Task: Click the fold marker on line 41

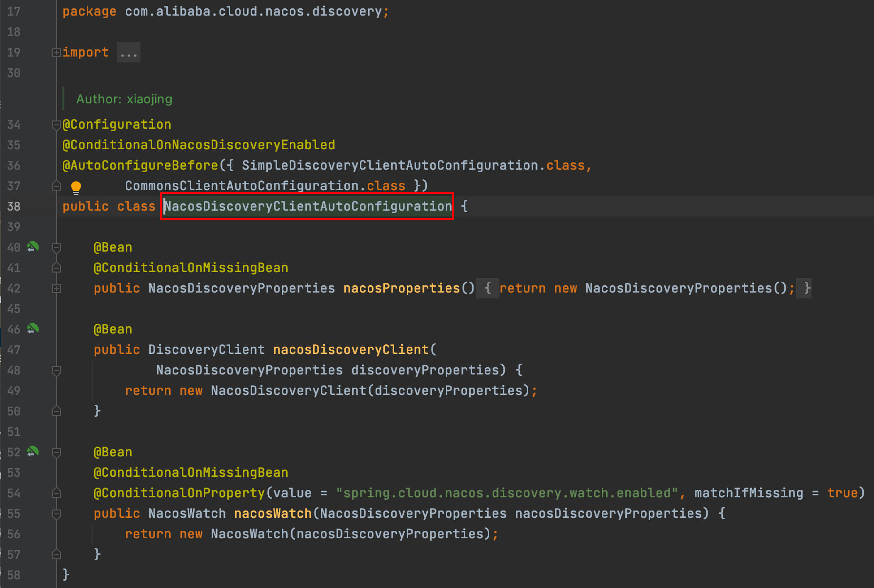Action: [x=57, y=268]
